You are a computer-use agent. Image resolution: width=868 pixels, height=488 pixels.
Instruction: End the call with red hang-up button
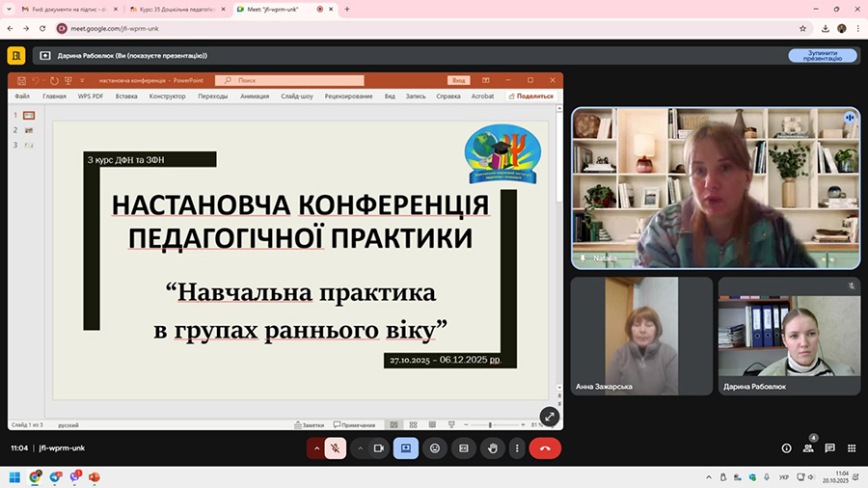(x=545, y=447)
